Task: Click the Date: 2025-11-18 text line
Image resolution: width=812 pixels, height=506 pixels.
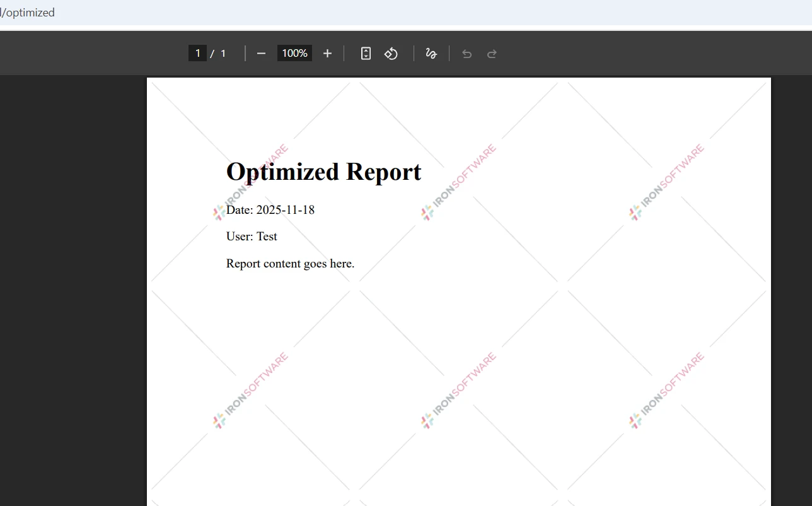Action: point(270,209)
